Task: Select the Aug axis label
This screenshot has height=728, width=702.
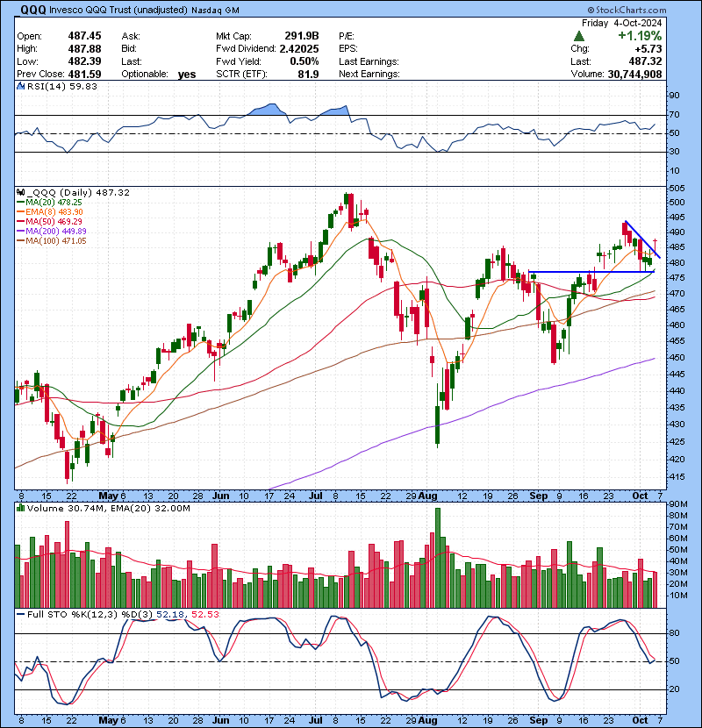Action: pos(428,496)
